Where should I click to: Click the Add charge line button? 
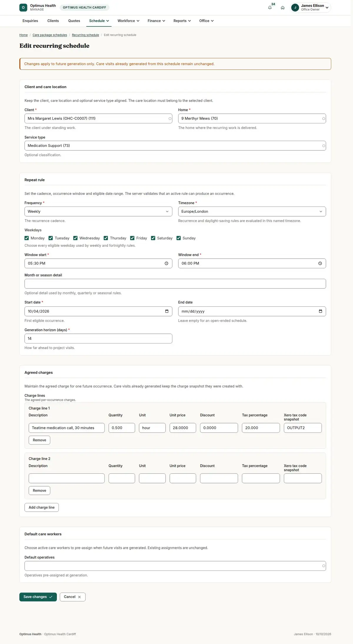[41, 507]
